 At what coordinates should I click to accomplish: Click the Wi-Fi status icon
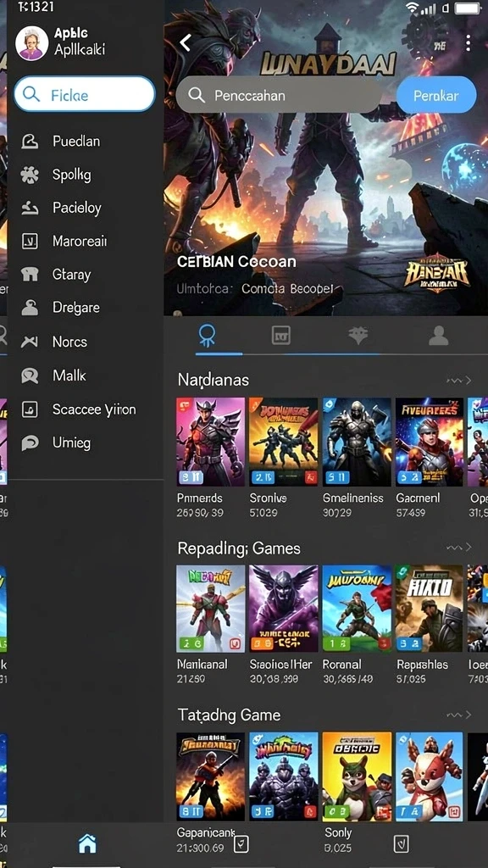pyautogui.click(x=412, y=8)
